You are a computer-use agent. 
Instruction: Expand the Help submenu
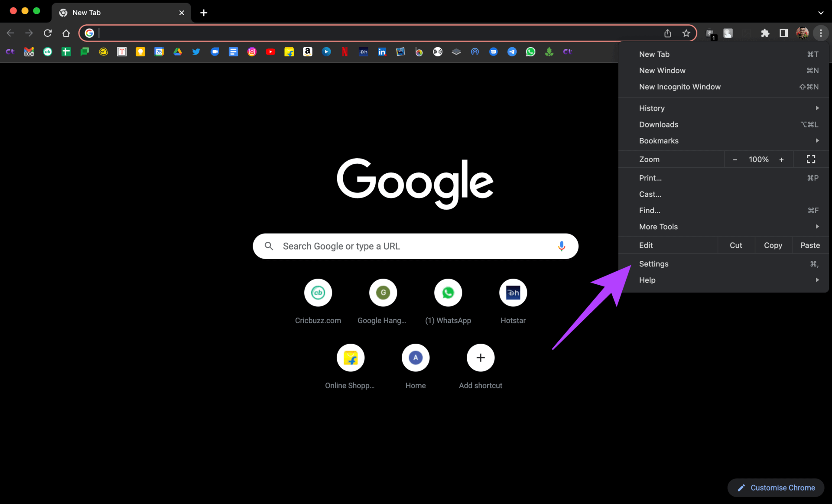click(724, 280)
